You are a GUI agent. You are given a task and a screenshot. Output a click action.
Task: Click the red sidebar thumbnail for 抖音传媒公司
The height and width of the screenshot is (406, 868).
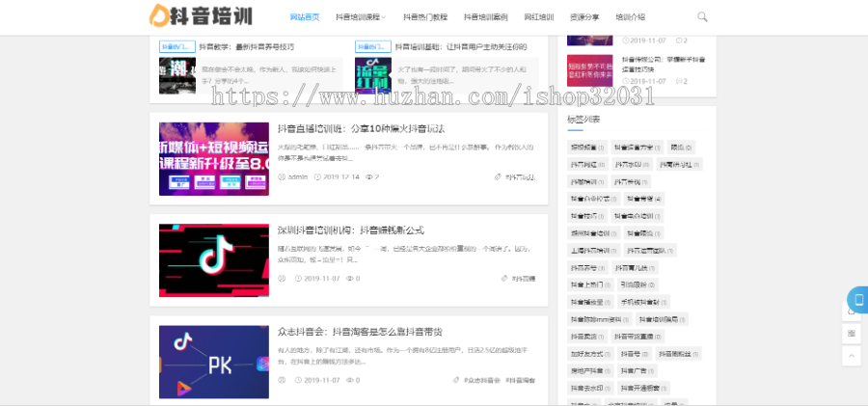point(589,70)
